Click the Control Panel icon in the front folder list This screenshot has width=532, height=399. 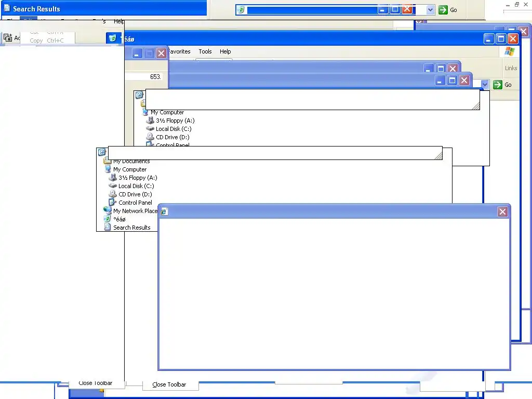click(112, 202)
